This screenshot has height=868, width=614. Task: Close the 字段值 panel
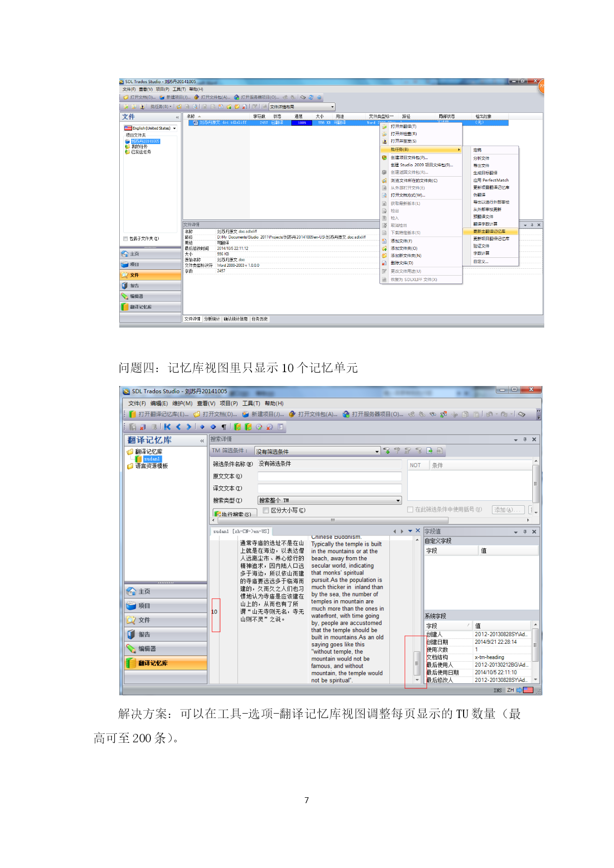coord(534,532)
